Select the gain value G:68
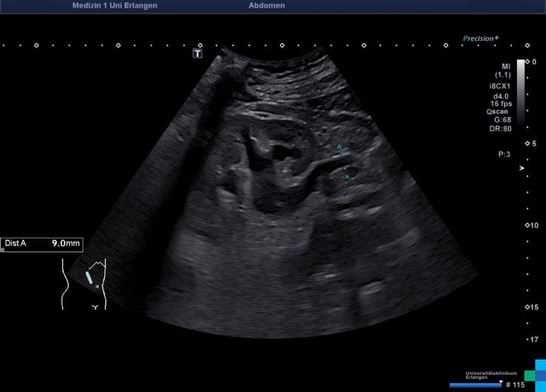Viewport: 546px width, 392px height. coord(502,119)
